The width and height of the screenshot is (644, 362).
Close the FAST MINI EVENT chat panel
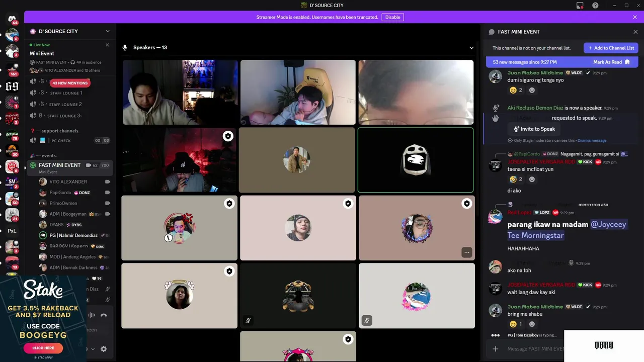pyautogui.click(x=635, y=32)
